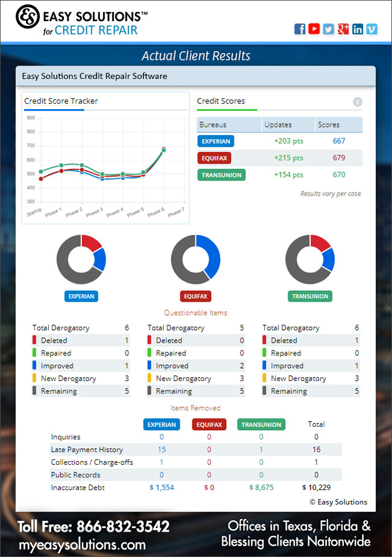Click the Inaccurate Debt row label
This screenshot has height=557, width=392.
pyautogui.click(x=78, y=488)
